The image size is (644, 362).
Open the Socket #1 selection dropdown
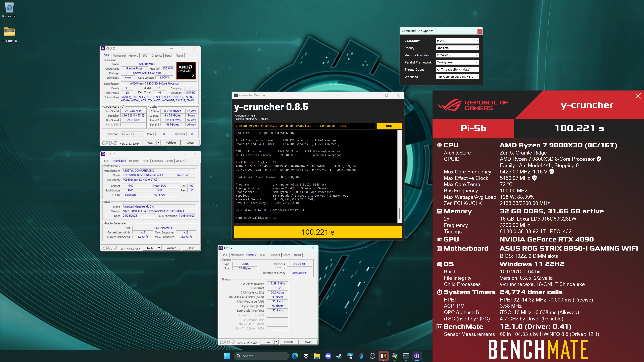click(x=132, y=134)
